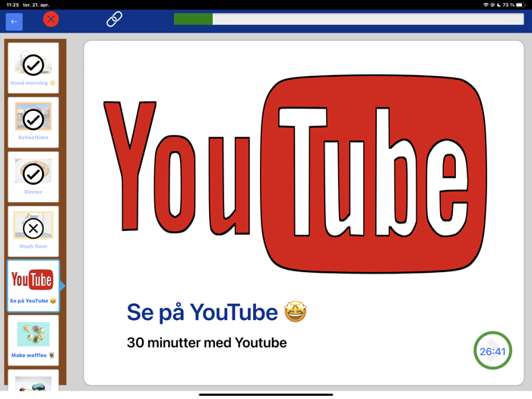Click the large YouTube logo image

point(295,174)
